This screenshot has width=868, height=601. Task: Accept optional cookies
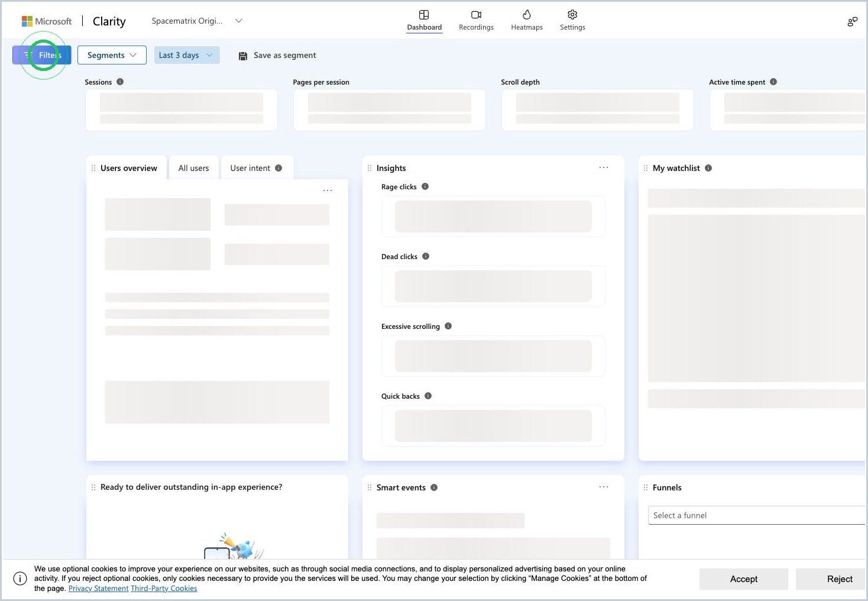point(744,579)
